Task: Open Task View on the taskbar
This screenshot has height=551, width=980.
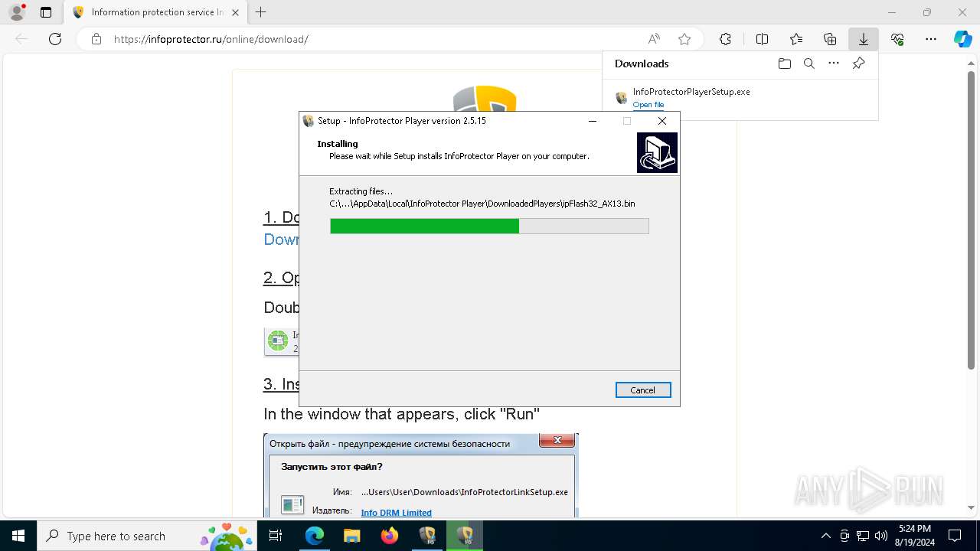Action: pyautogui.click(x=276, y=536)
